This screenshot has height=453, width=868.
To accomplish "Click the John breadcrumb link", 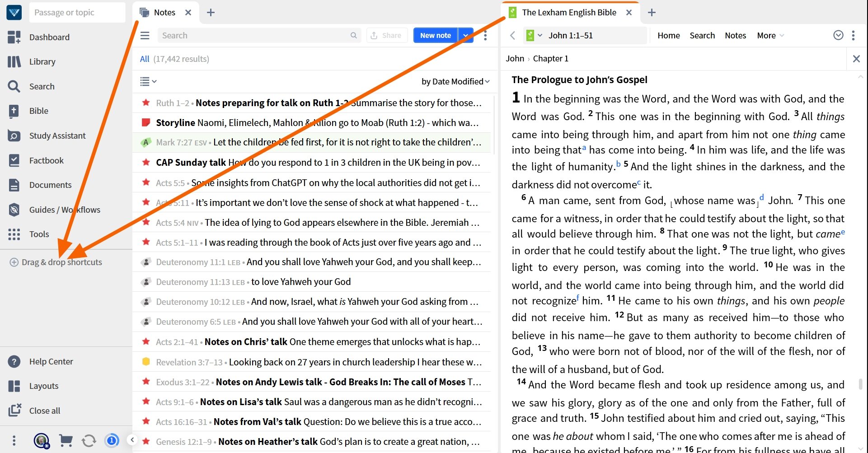I will pyautogui.click(x=515, y=58).
